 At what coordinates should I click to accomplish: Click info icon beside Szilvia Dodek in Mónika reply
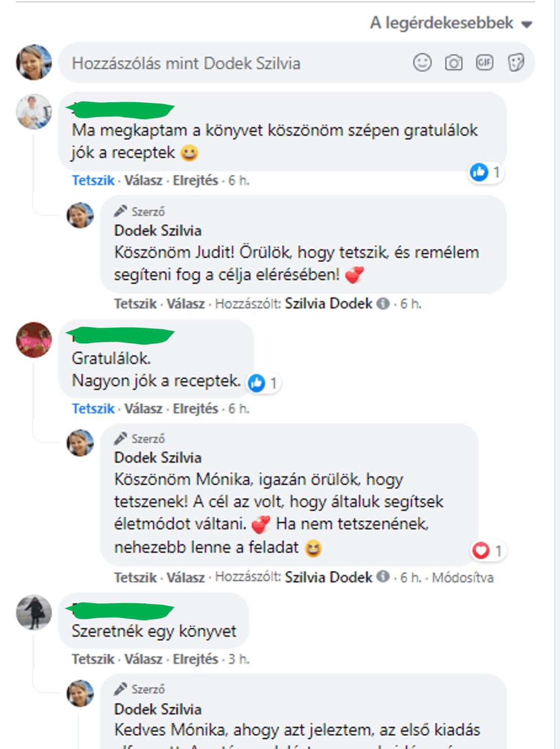pyautogui.click(x=384, y=577)
